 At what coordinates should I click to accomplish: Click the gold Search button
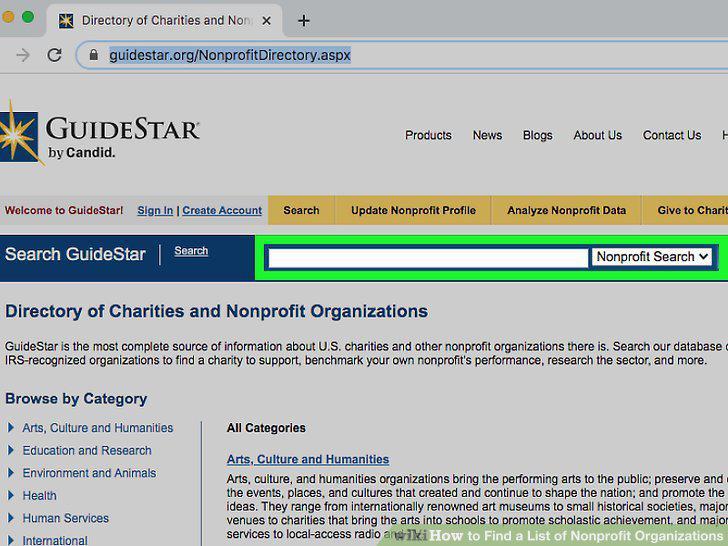(x=301, y=210)
